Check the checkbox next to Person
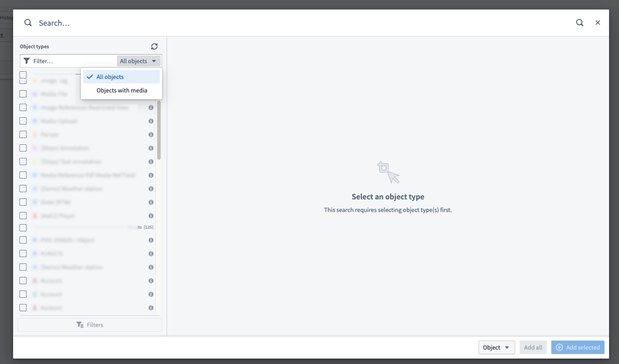This screenshot has height=364, width=619. (23, 134)
